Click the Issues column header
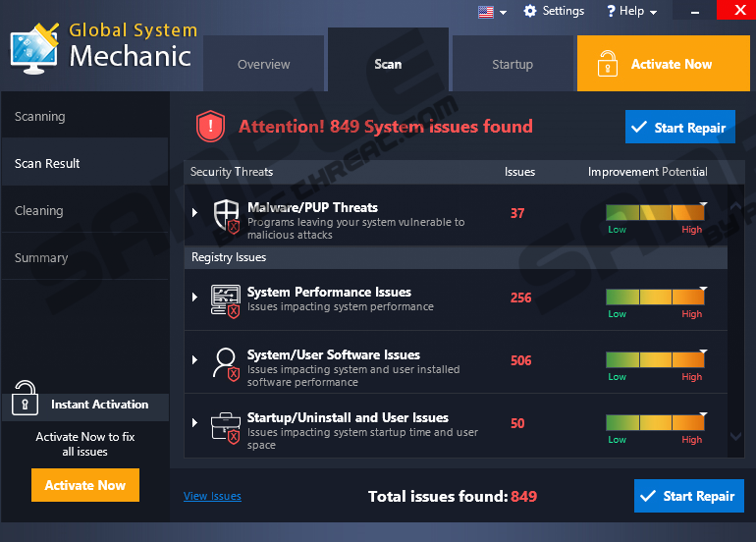Image resolution: width=756 pixels, height=542 pixels. coord(519,172)
